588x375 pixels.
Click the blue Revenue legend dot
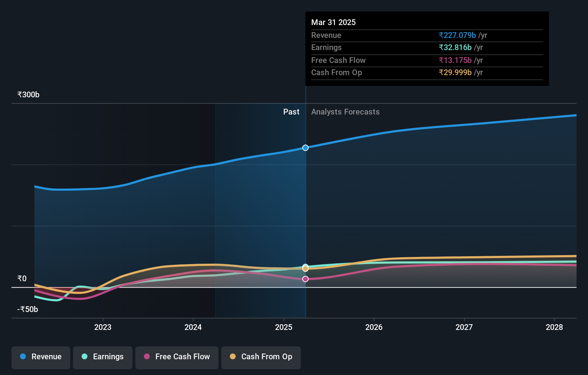23,356
